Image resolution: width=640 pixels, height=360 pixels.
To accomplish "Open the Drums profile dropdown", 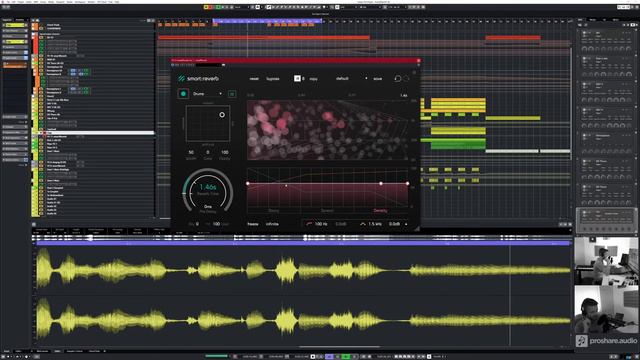I will (207, 94).
